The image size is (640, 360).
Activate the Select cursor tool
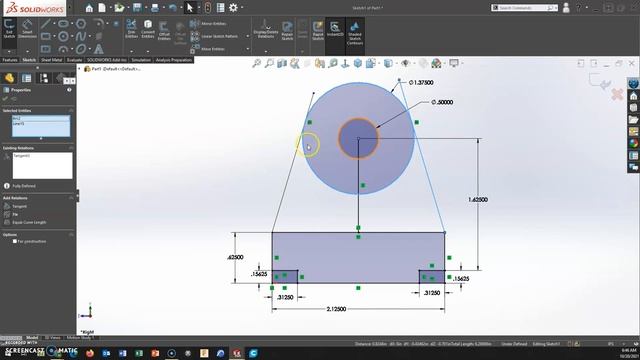point(190,7)
